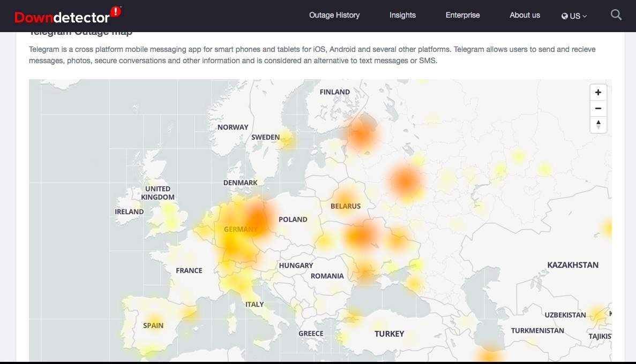Click the ROMANIA map label

[x=327, y=276]
